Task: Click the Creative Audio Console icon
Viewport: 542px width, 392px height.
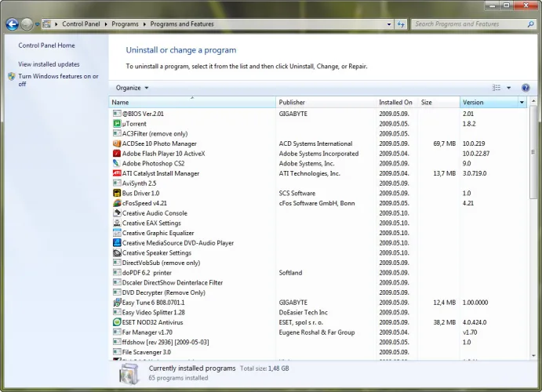Action: [x=117, y=212]
